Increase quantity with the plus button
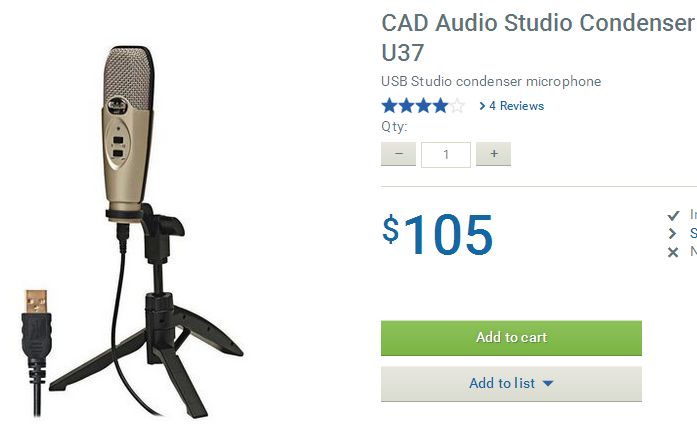 point(493,154)
